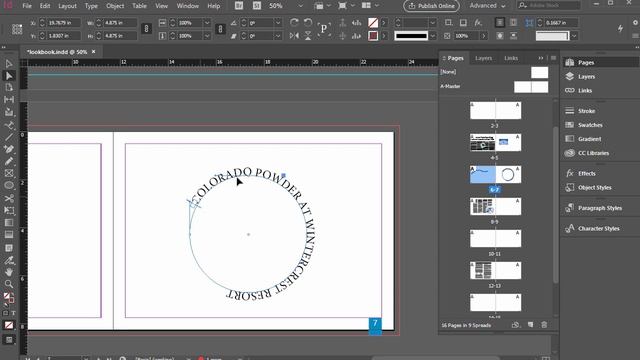Image resolution: width=640 pixels, height=360 pixels.
Task: Enable Wrap around bounding box button
Action: (513, 23)
